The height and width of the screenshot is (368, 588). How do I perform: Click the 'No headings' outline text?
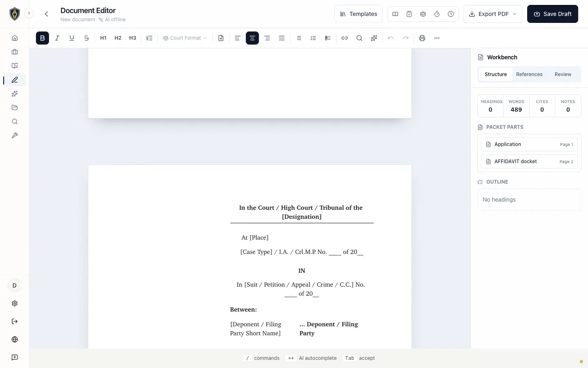[499, 200]
